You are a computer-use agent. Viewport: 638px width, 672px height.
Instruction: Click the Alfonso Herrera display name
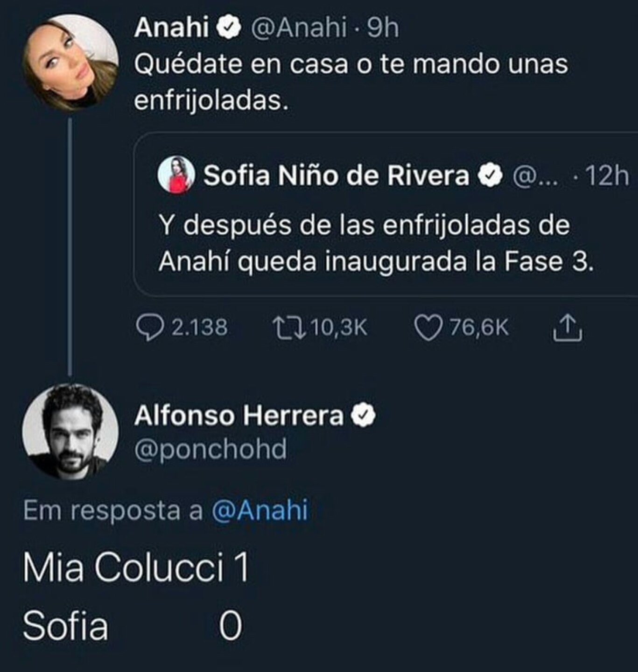[x=239, y=415]
